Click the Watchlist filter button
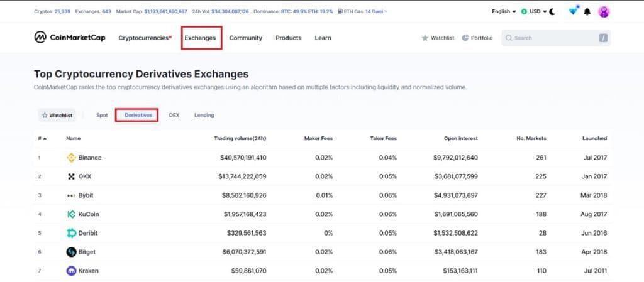The width and height of the screenshot is (644, 282). pos(57,115)
